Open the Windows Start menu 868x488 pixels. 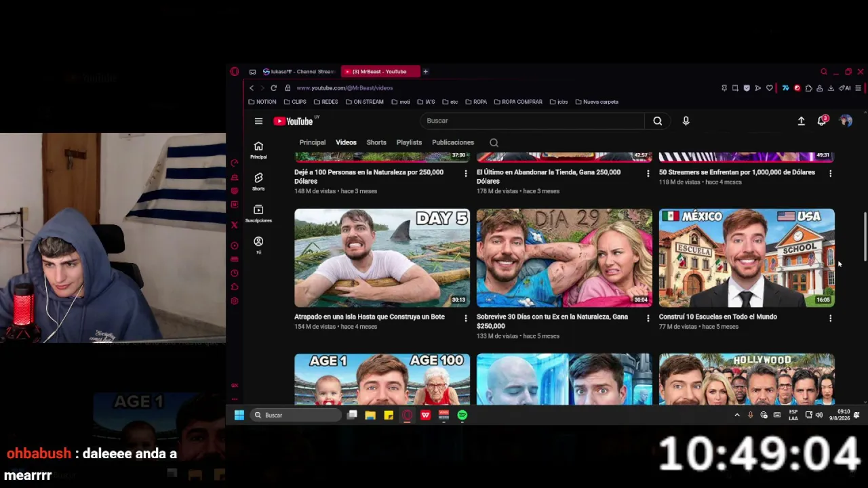click(x=239, y=415)
